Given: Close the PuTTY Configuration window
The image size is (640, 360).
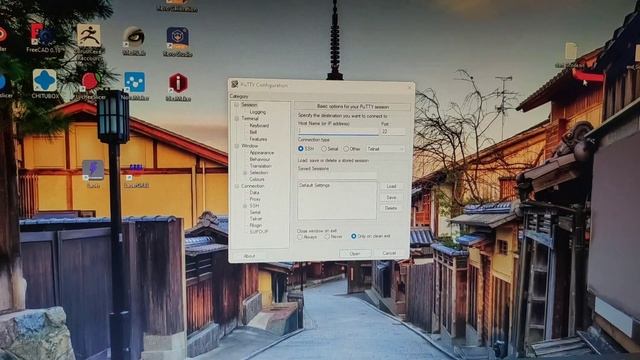Looking at the screenshot, I should pos(410,87).
